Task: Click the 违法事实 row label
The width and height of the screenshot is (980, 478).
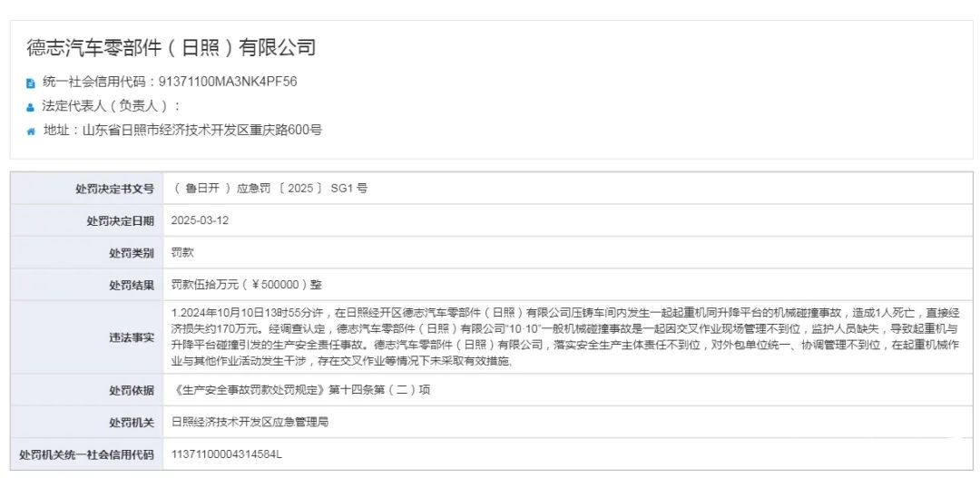Action: click(x=132, y=337)
